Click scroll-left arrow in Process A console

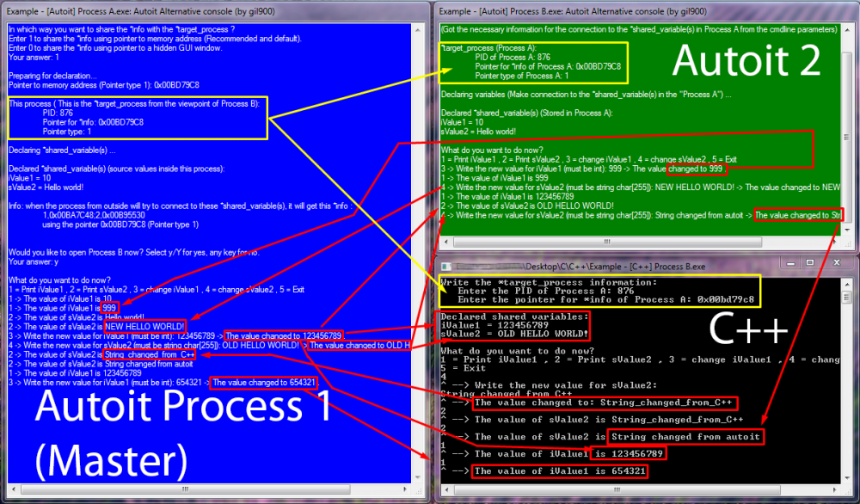pos(13,489)
